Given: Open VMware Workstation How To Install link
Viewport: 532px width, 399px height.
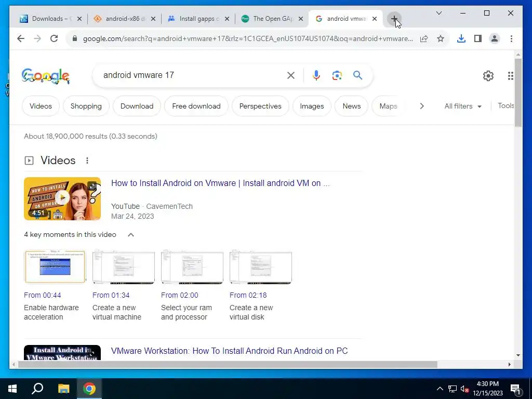Looking at the screenshot, I should click(x=229, y=351).
